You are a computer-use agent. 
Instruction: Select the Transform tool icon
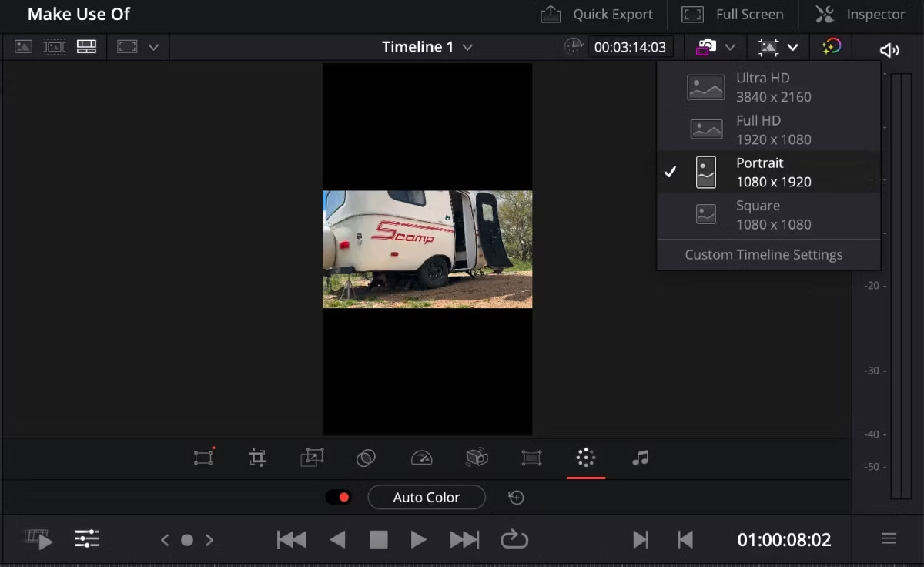pos(203,458)
